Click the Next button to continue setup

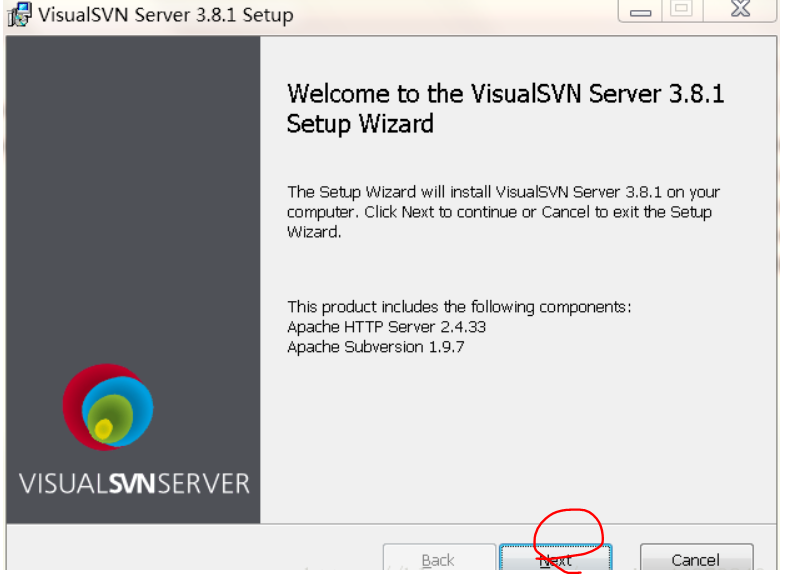click(x=555, y=558)
